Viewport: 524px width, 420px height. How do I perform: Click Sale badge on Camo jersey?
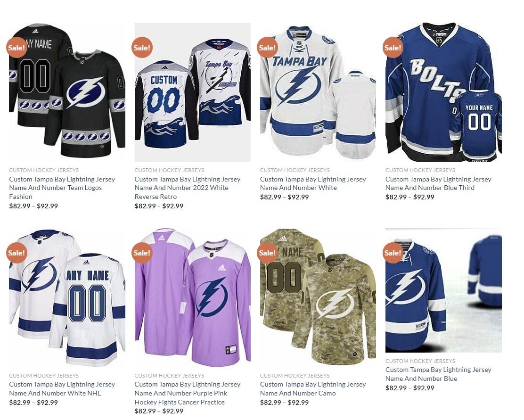point(267,253)
